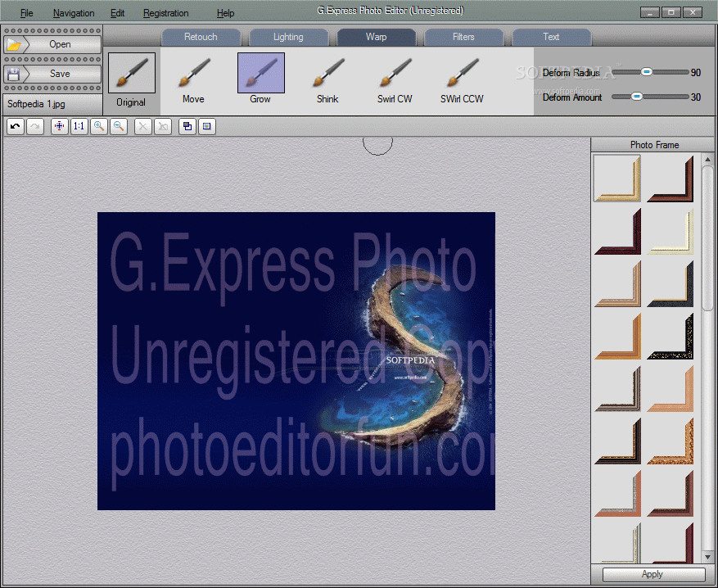The width and height of the screenshot is (718, 588).
Task: Click the Save button
Action: [52, 74]
